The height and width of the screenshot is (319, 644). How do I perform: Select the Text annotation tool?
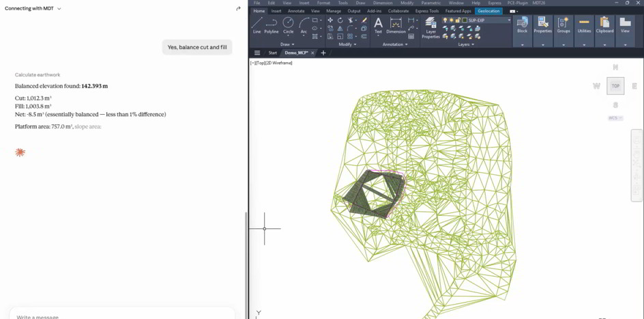(378, 25)
